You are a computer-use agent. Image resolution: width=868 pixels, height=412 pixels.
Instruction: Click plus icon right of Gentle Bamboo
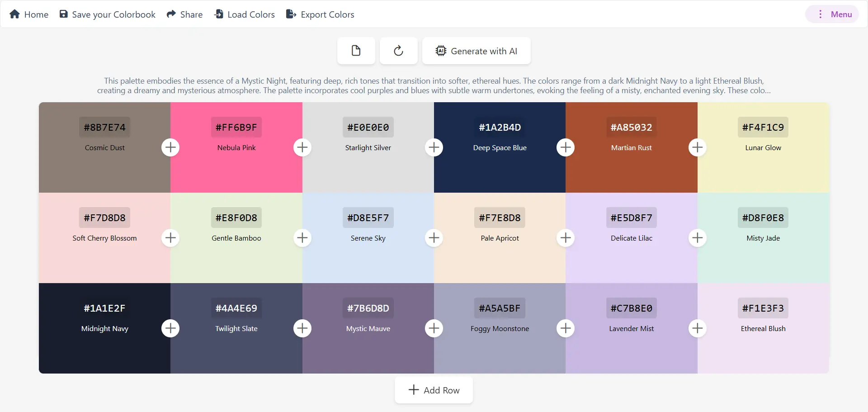point(302,238)
